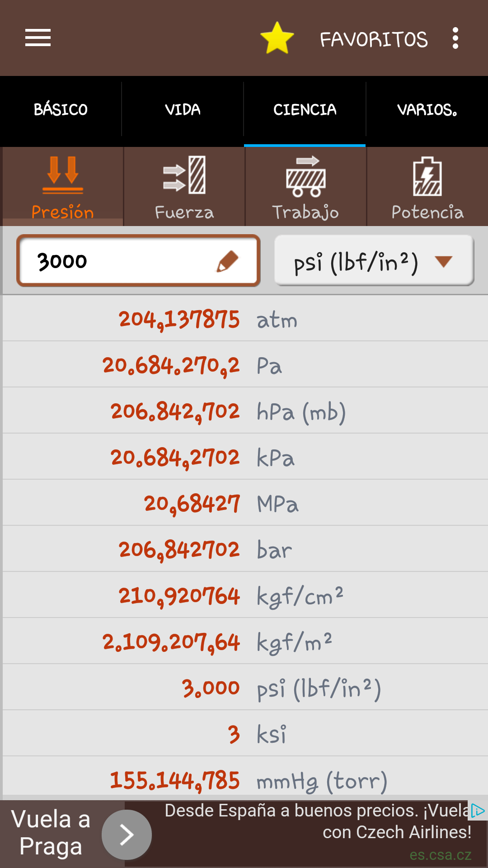Open the hamburger navigation menu

(38, 38)
